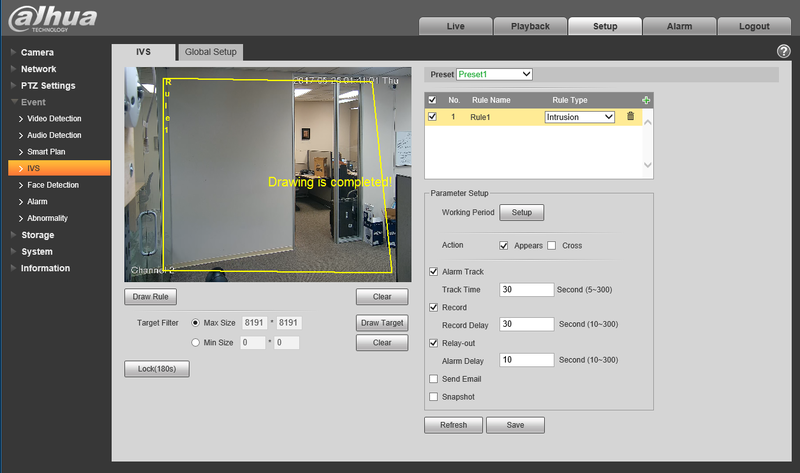This screenshot has width=800, height=473.
Task: Expand the Camera menu section
Action: [37, 52]
